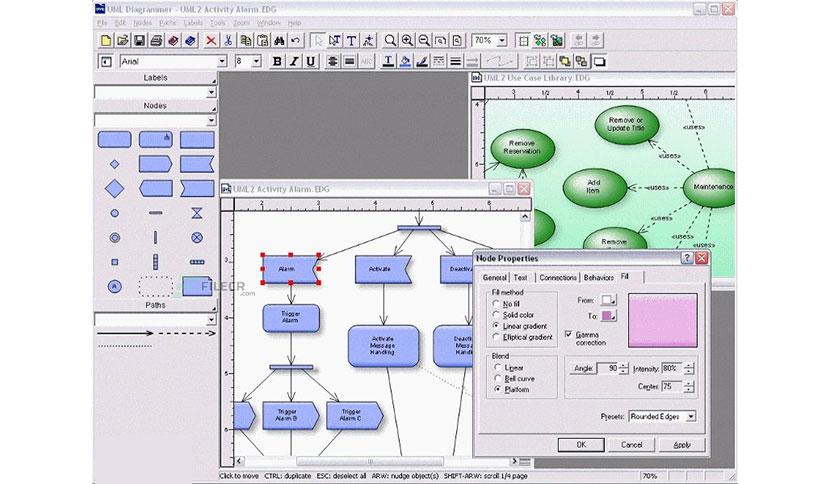Select the Text tool (T icon)

click(351, 41)
